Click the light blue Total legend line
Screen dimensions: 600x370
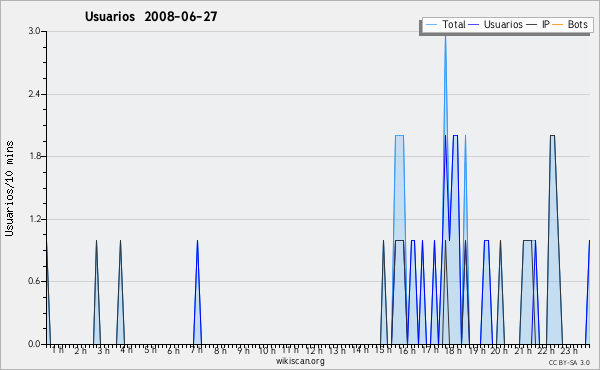click(431, 24)
